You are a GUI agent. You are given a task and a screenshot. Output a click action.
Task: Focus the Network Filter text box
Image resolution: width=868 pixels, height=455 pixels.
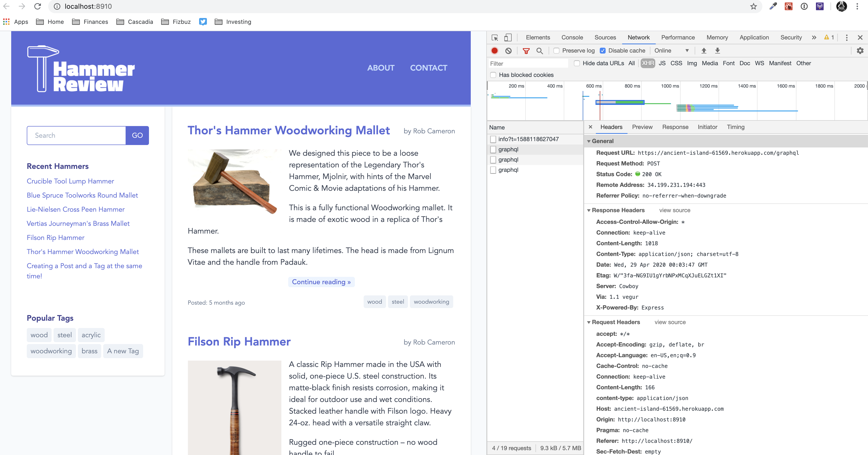tap(528, 63)
